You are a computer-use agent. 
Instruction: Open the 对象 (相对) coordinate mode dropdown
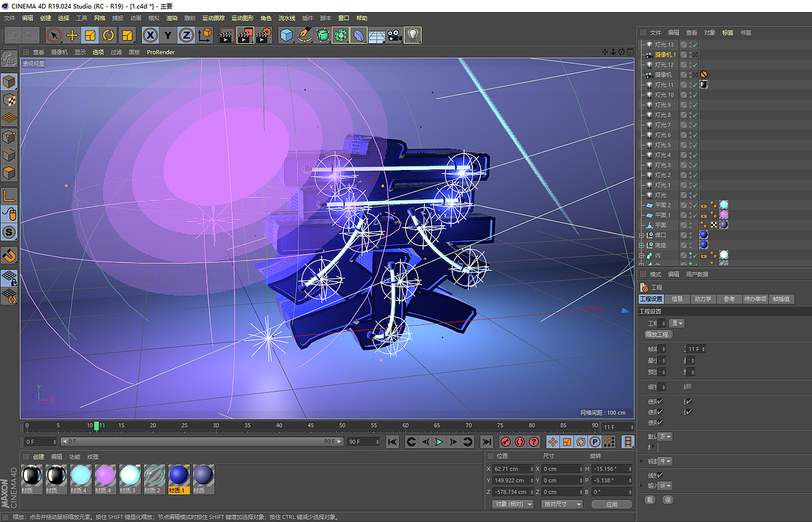(x=513, y=504)
